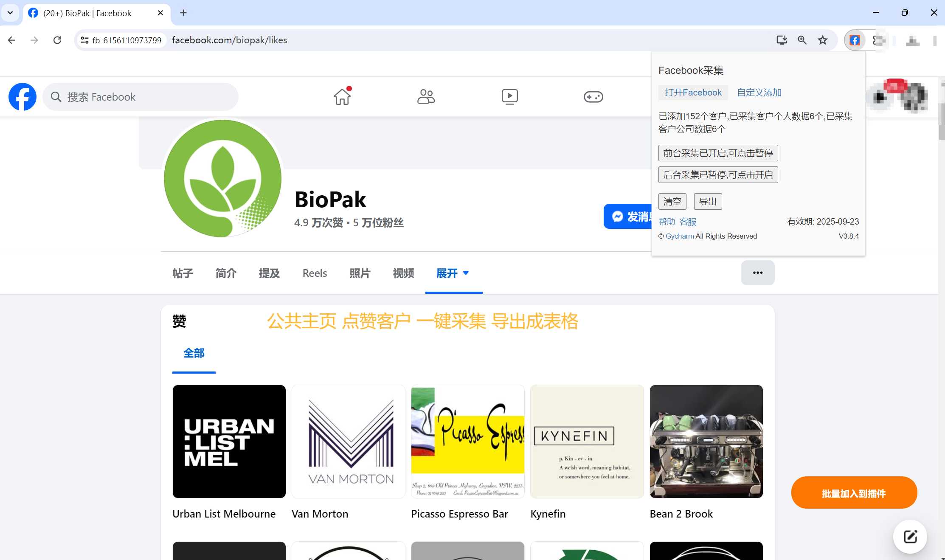Click the compose edit floating icon
The height and width of the screenshot is (560, 945).
910,537
